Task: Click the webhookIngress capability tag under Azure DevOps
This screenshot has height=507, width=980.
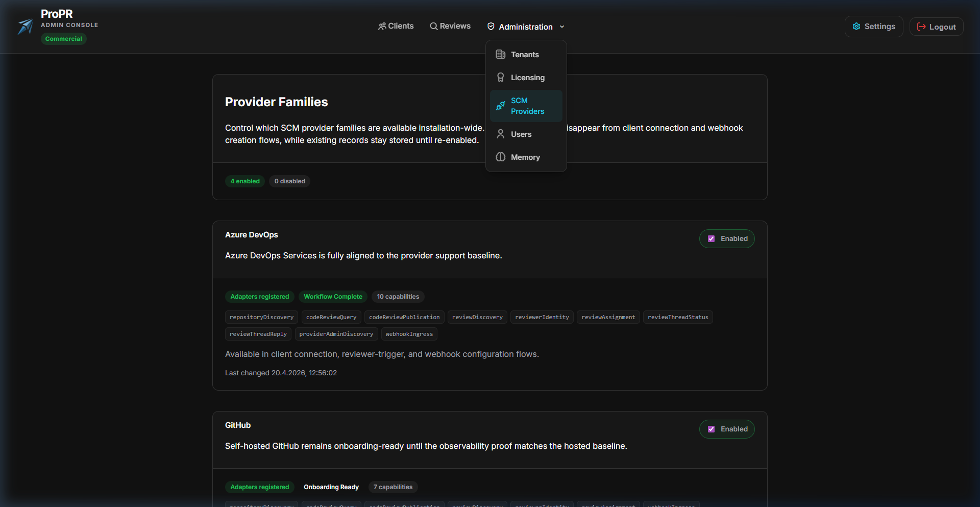Action: coord(409,334)
